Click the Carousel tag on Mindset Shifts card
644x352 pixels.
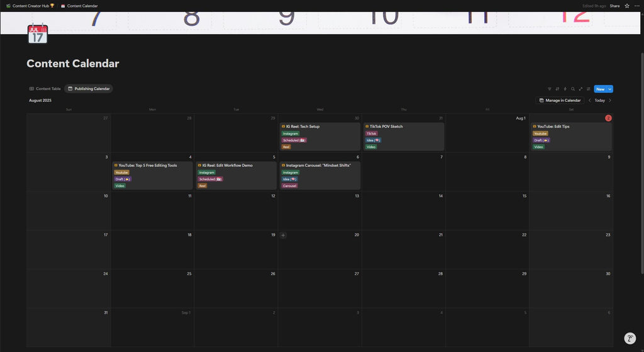click(289, 186)
